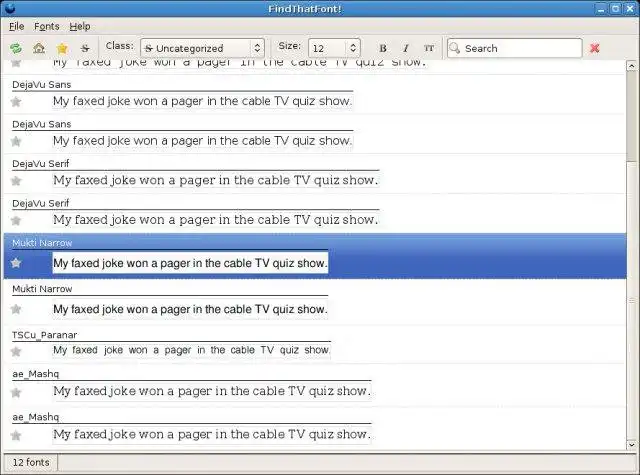Image resolution: width=640 pixels, height=475 pixels.
Task: Toggle star on unselected Mukti Narrow row
Action: coord(16,309)
